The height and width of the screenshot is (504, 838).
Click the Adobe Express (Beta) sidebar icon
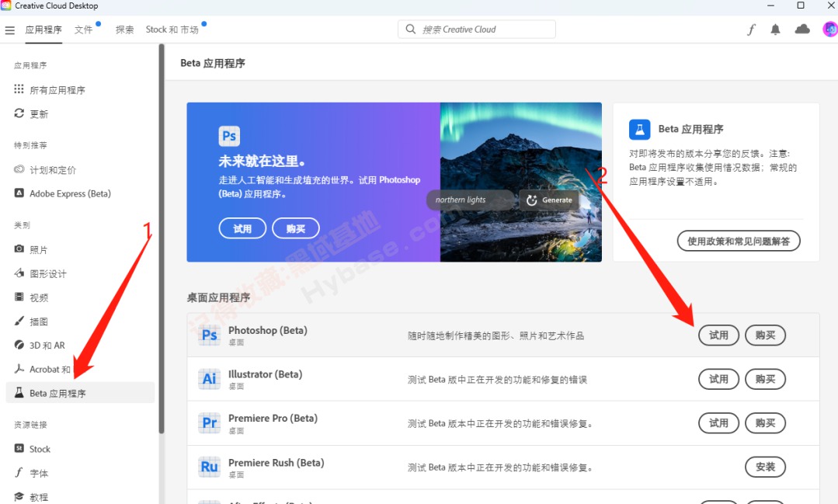point(19,193)
